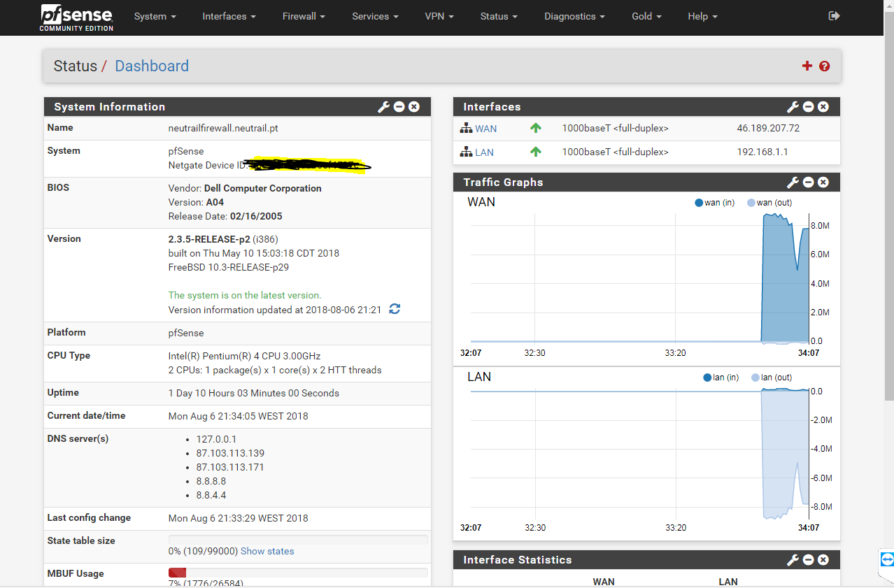
Task: Select DNS server entry 8.8.8.8
Action: click(x=211, y=481)
